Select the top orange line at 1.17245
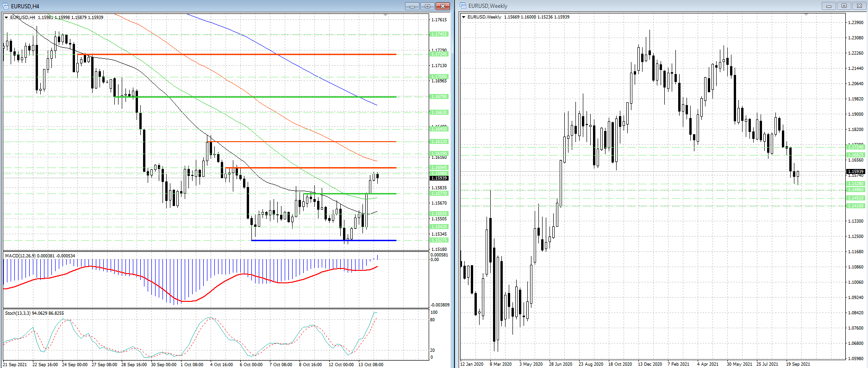The height and width of the screenshot is (368, 868). pyautogui.click(x=231, y=54)
